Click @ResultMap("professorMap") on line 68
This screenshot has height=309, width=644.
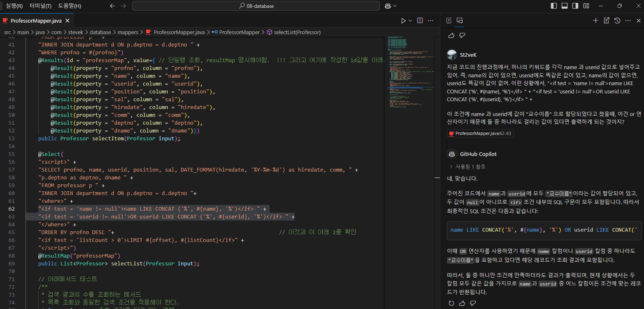(x=79, y=256)
